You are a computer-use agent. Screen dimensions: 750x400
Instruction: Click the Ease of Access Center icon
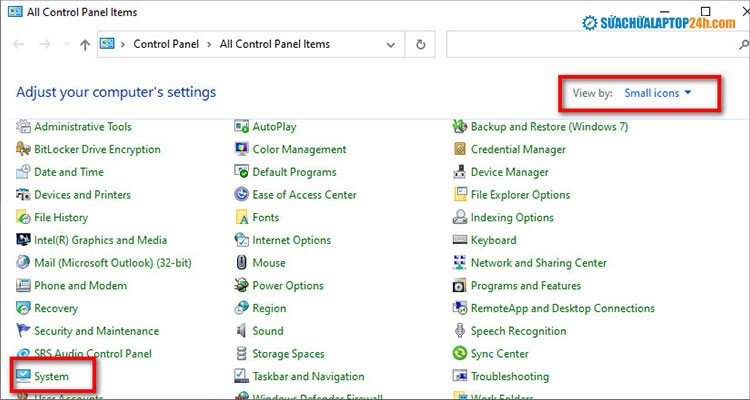(x=242, y=195)
